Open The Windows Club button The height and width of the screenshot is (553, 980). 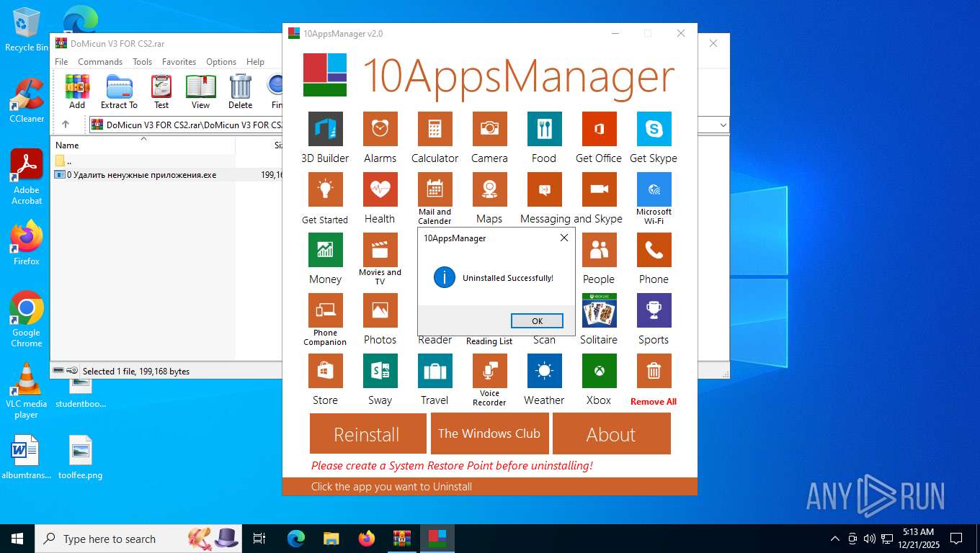click(x=489, y=433)
